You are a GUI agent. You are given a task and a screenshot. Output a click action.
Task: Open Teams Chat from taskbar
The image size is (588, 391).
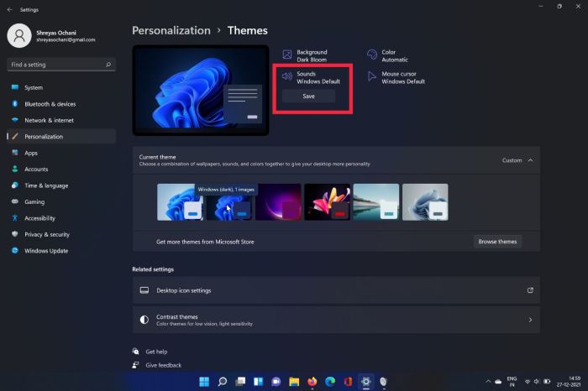[x=276, y=382]
